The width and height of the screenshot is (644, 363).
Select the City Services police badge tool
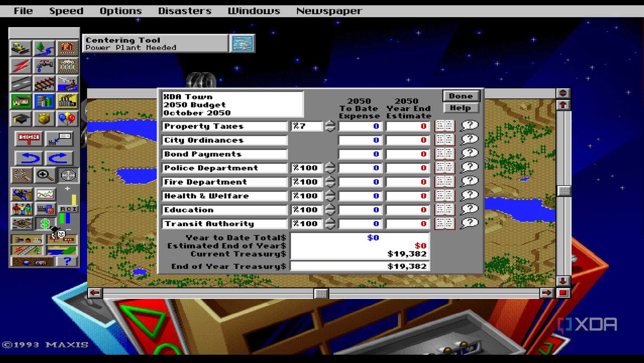coord(44,119)
